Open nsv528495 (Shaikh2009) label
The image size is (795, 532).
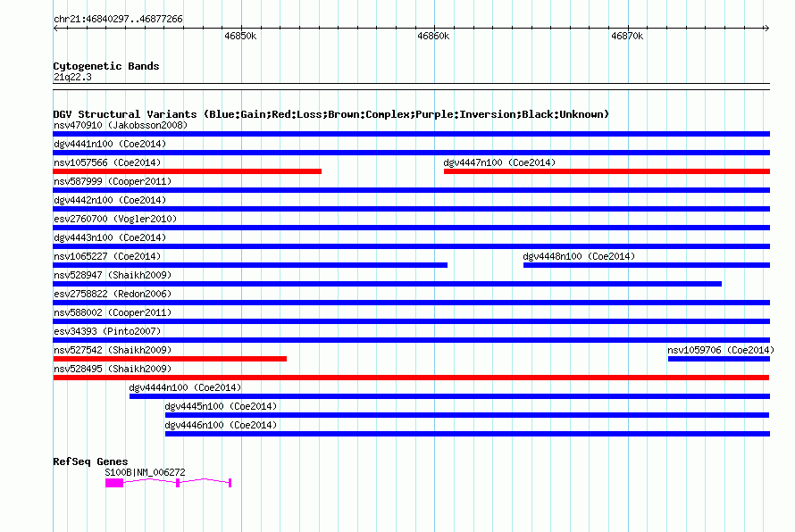[x=113, y=369]
